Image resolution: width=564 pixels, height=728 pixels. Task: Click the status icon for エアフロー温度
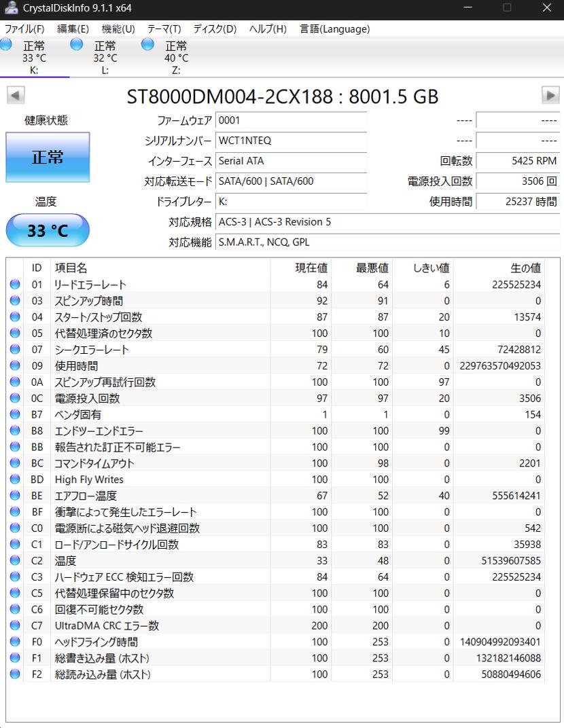coord(15,495)
